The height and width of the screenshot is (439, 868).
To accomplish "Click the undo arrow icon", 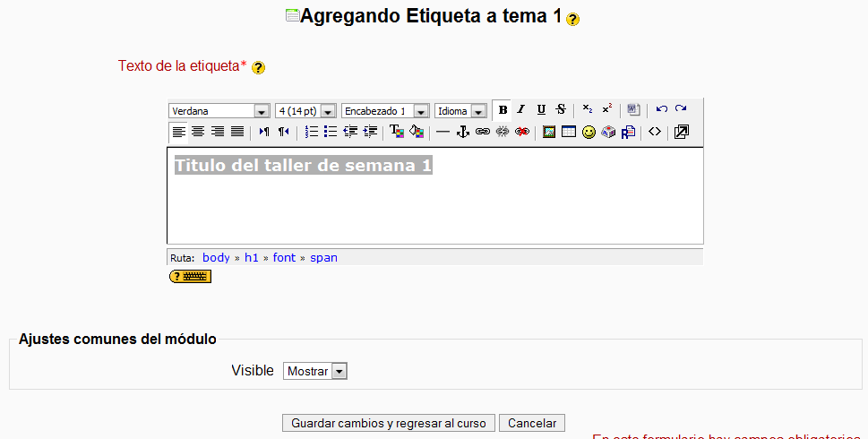I will point(662,110).
